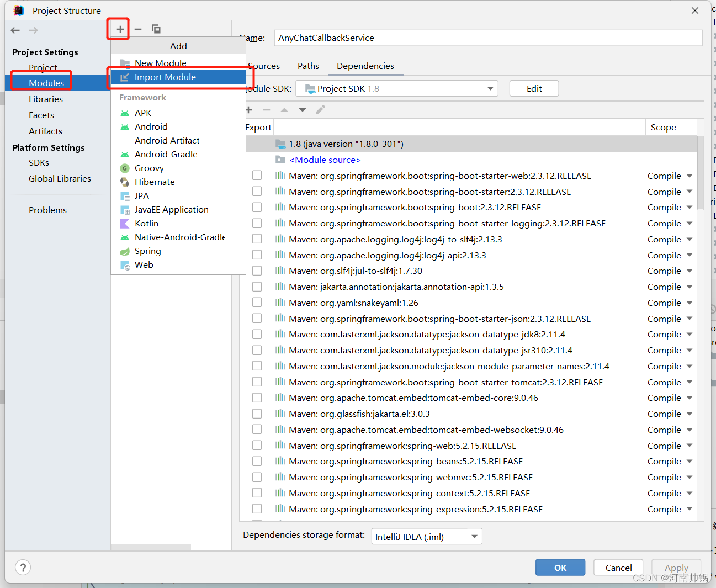Click the Copy module icon
The image size is (716, 588).
[x=156, y=29]
